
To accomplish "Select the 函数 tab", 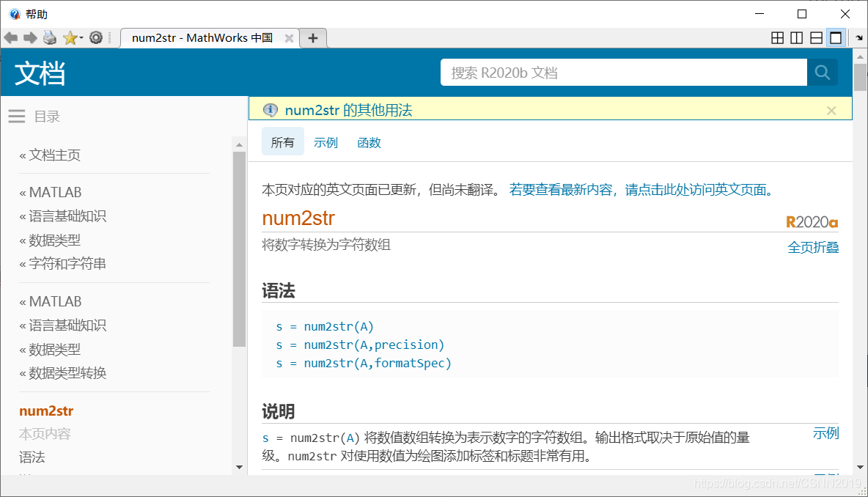I will pyautogui.click(x=369, y=143).
